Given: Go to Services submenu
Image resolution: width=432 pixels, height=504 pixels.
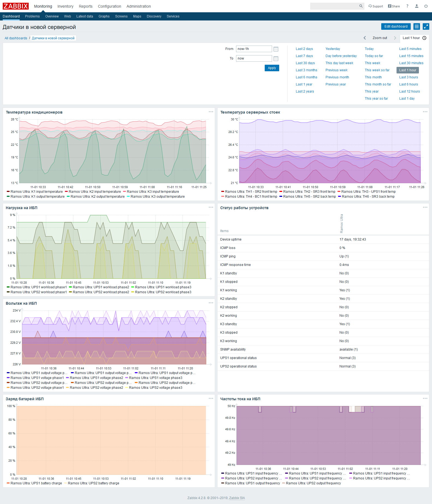Looking at the screenshot, I should click(173, 16).
